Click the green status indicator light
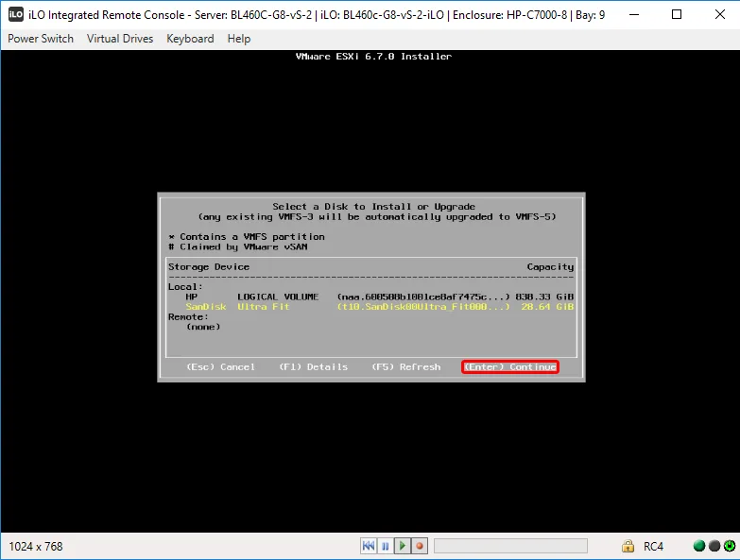This screenshot has height=560, width=740. click(x=699, y=546)
